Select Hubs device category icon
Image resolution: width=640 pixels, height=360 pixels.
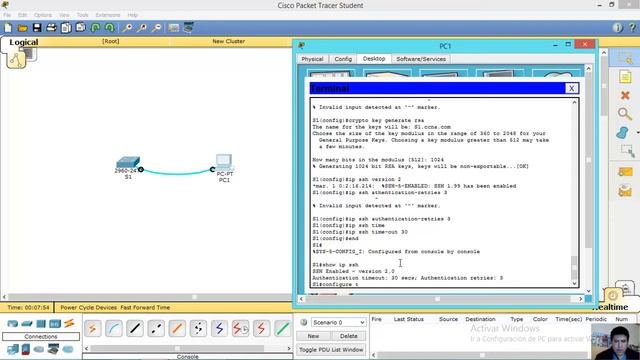[41, 324]
